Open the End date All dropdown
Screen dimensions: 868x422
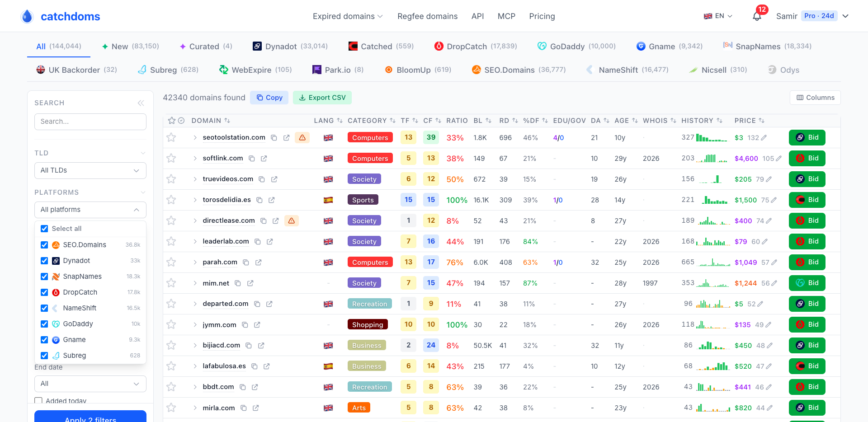tap(90, 384)
